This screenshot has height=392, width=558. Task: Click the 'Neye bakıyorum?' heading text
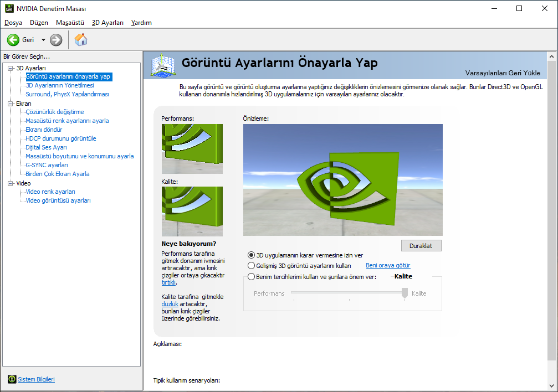click(189, 244)
